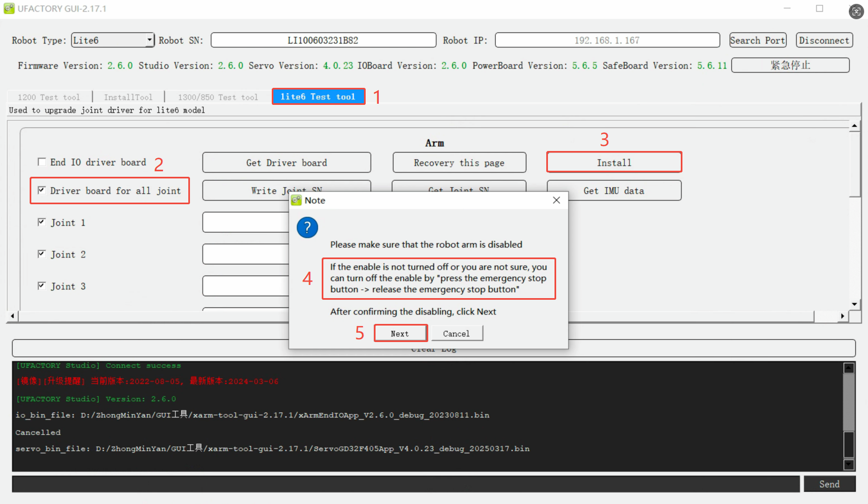The height and width of the screenshot is (504, 868).
Task: Click panel horizontal scrollbar right arrow
Action: (842, 316)
